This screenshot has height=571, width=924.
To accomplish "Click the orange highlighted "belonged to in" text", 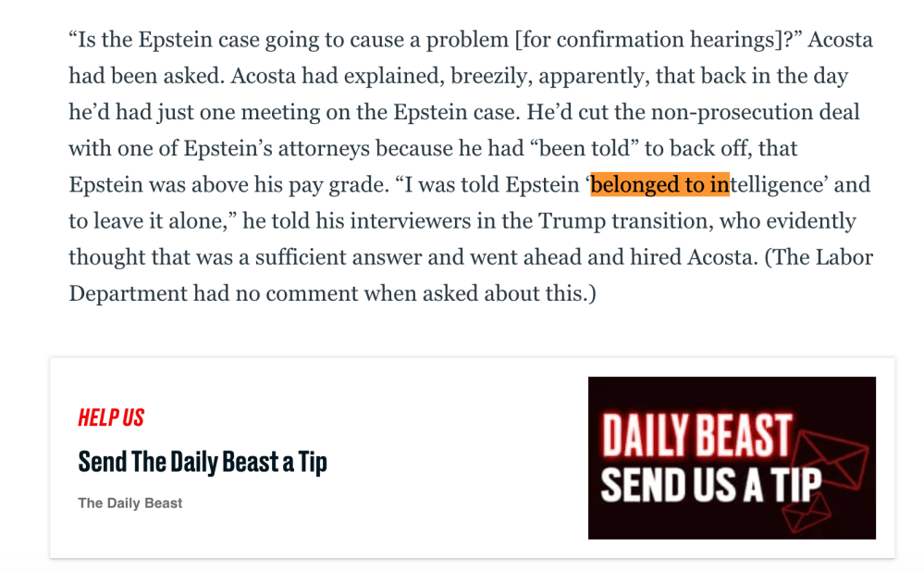I will (x=659, y=184).
